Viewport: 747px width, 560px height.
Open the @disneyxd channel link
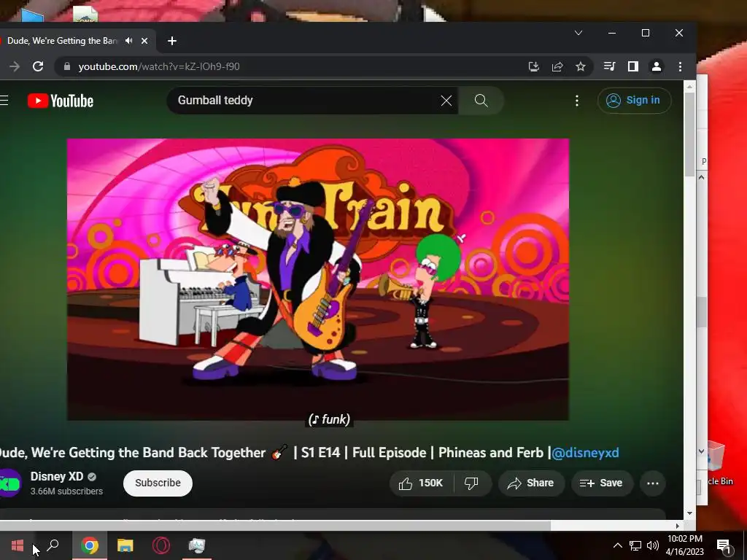[585, 452]
